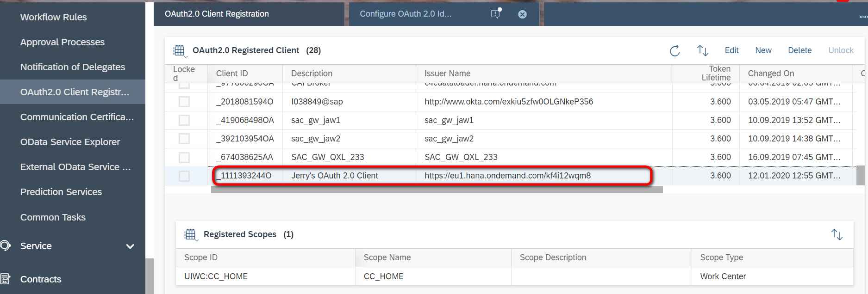This screenshot has width=868, height=294.
Task: Select client ID _419068498OA cell
Action: (x=245, y=120)
